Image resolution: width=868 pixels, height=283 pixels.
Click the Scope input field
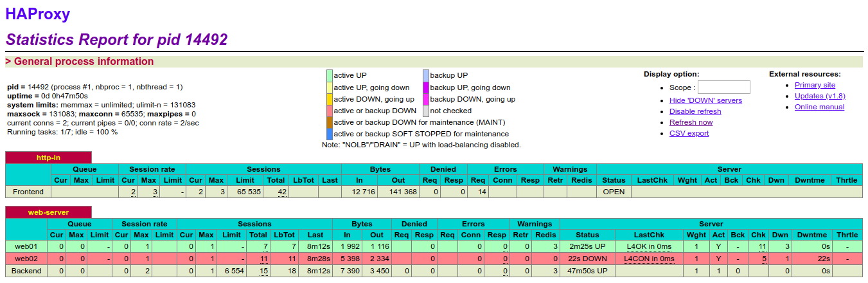pos(723,87)
